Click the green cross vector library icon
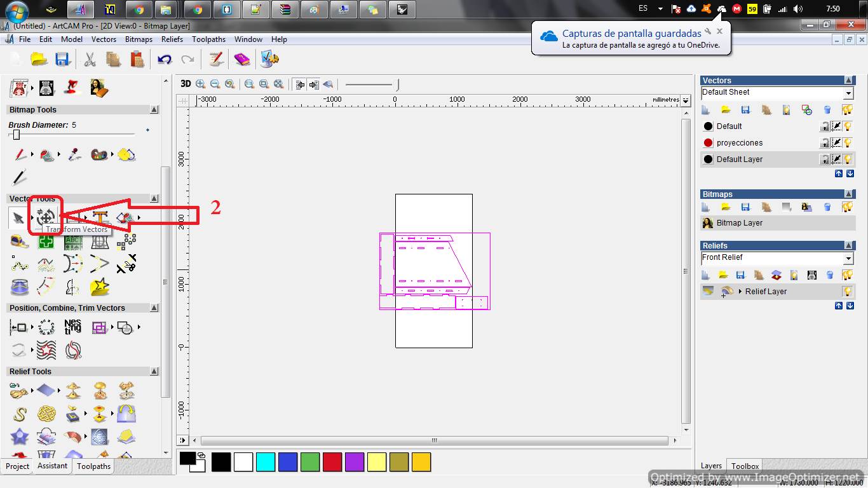Viewport: 868px width, 488px height. coord(46,241)
